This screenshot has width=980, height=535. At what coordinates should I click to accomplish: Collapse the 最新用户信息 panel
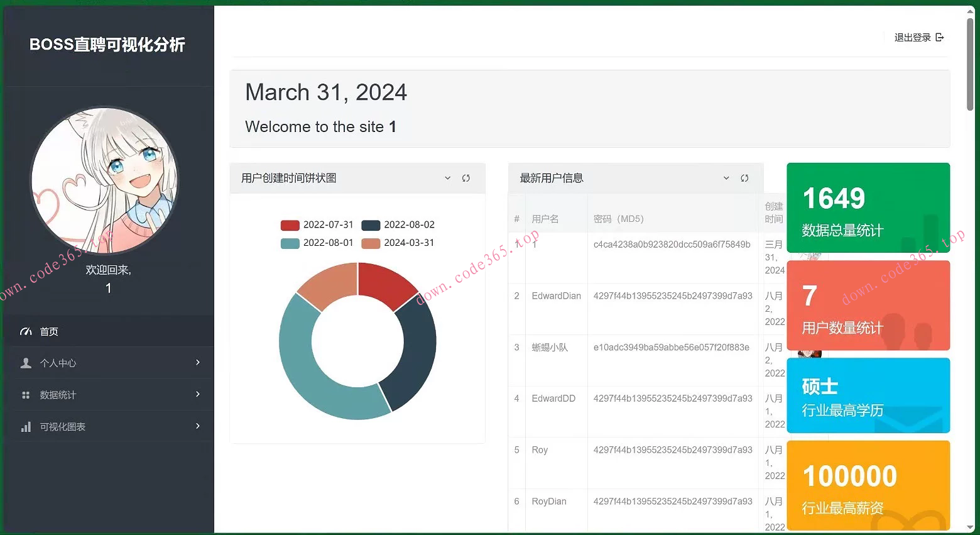tap(726, 178)
